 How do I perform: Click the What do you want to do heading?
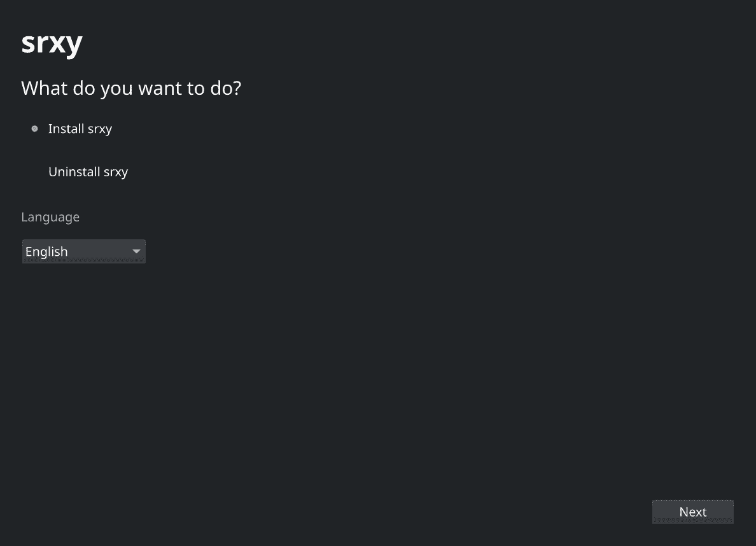pyautogui.click(x=131, y=88)
